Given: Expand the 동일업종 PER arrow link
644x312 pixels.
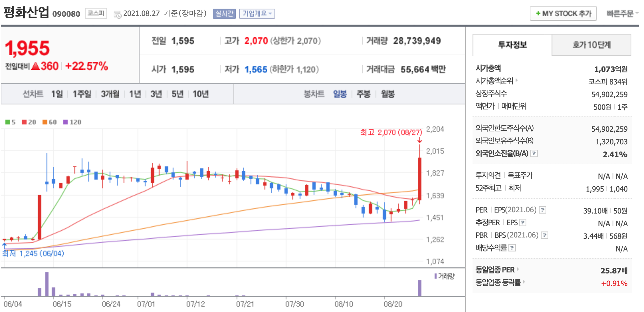Looking at the screenshot, I should [x=518, y=269].
